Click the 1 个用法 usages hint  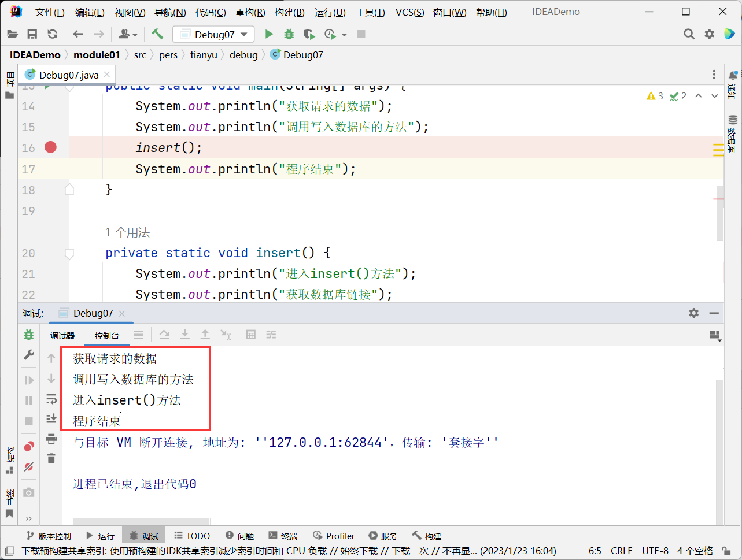pyautogui.click(x=127, y=232)
